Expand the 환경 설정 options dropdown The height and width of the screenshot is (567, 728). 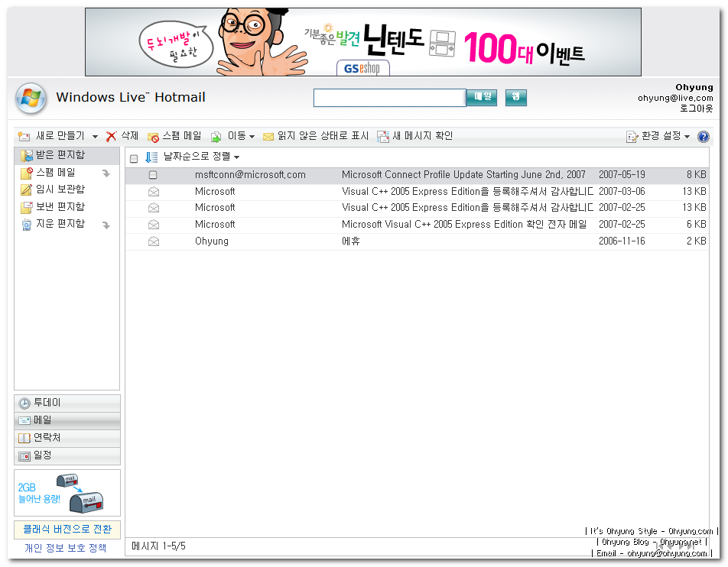click(687, 137)
